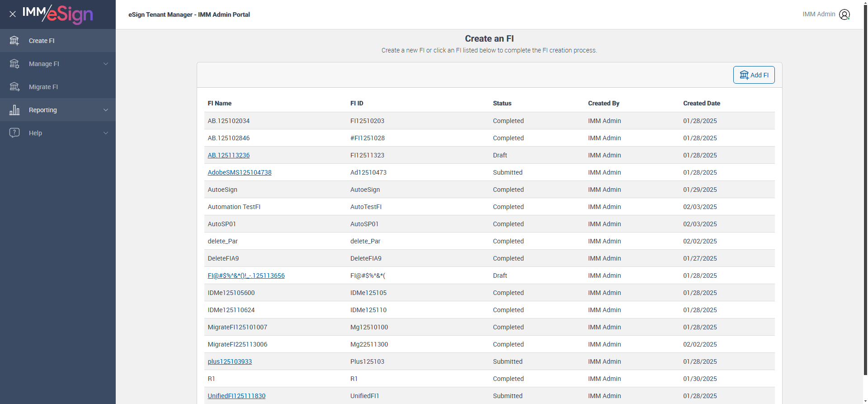Expand the Help menu chevron
This screenshot has width=868, height=404.
click(x=106, y=133)
